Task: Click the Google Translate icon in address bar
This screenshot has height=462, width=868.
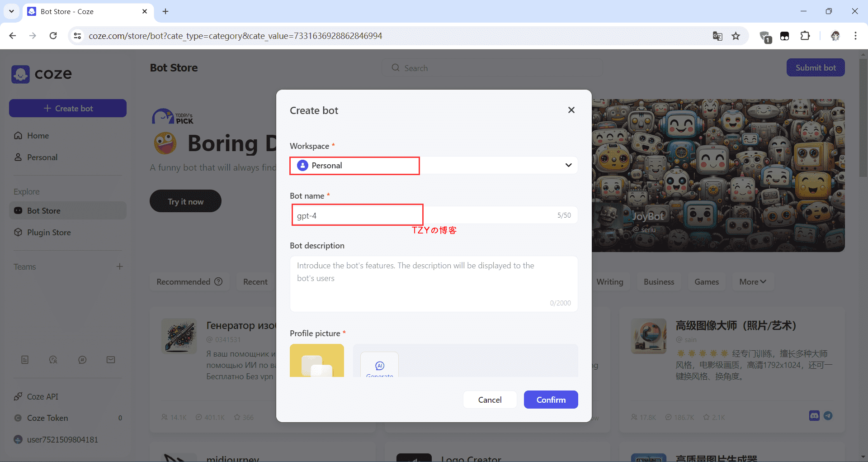Action: (717, 36)
